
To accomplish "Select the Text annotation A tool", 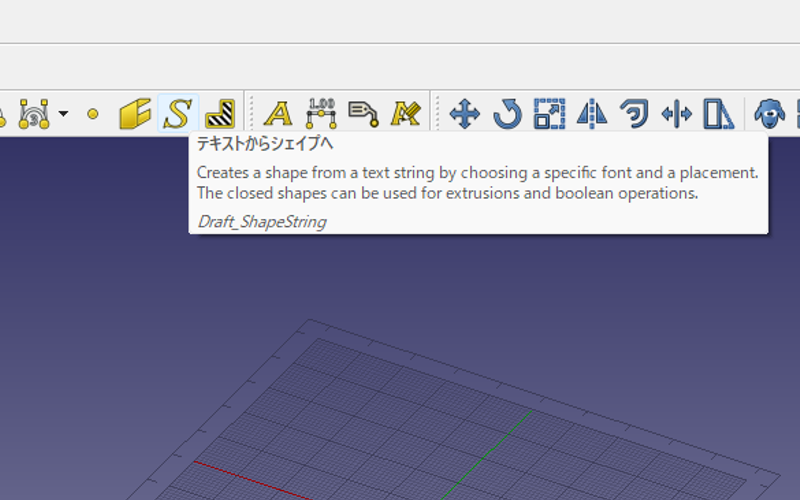I will tap(277, 114).
